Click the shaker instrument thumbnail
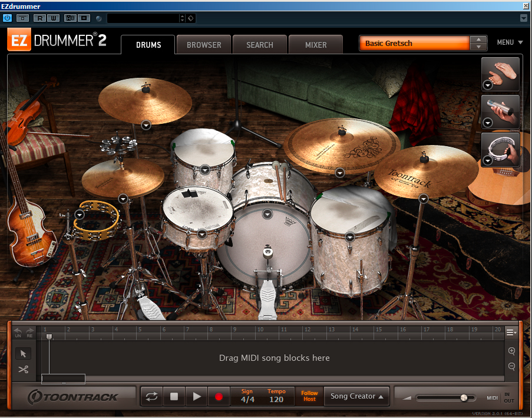This screenshot has height=418, width=532. coord(500,111)
